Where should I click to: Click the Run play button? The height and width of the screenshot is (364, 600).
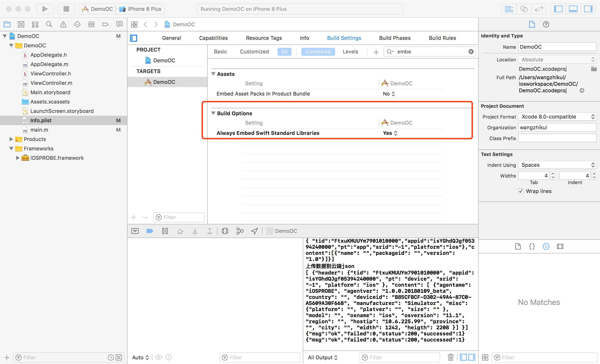point(45,9)
